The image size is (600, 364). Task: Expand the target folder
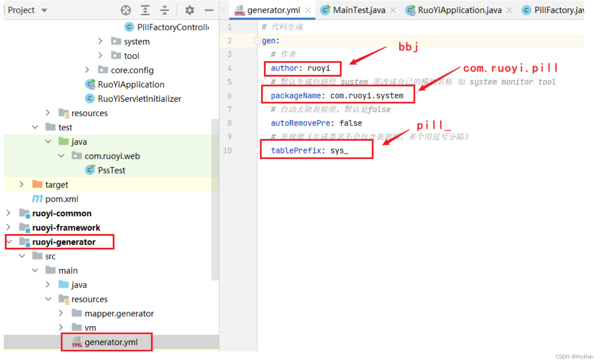click(22, 184)
